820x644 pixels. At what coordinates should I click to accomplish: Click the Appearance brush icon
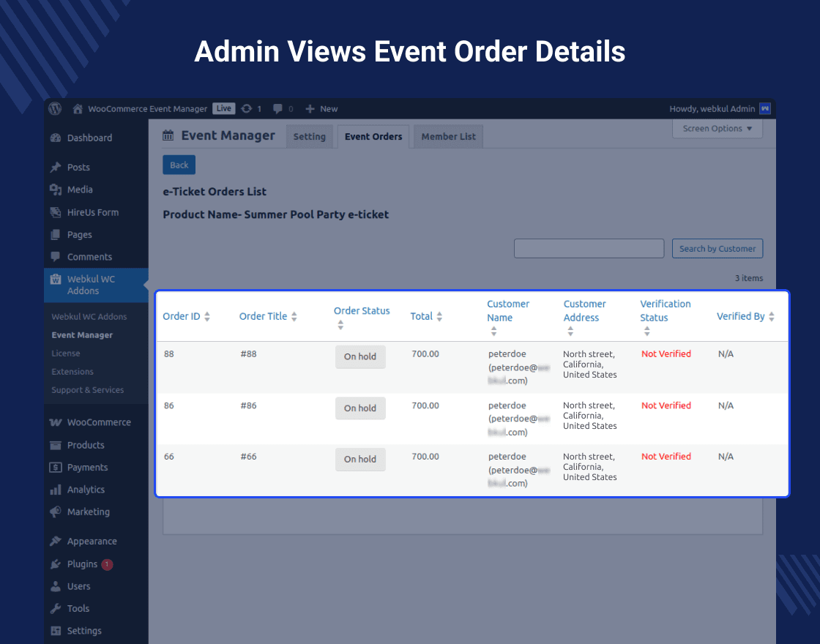tap(56, 541)
